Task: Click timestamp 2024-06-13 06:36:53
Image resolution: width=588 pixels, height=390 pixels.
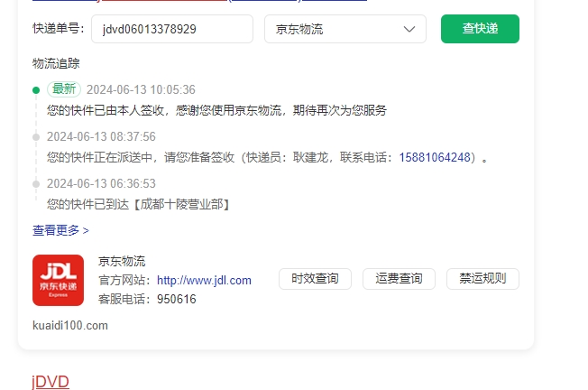Action: 101,183
